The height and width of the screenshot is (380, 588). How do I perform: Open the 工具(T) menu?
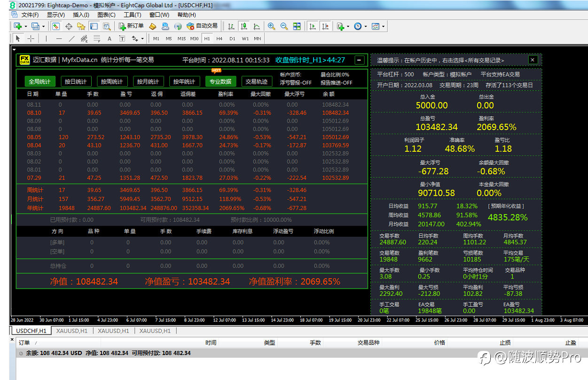point(133,15)
